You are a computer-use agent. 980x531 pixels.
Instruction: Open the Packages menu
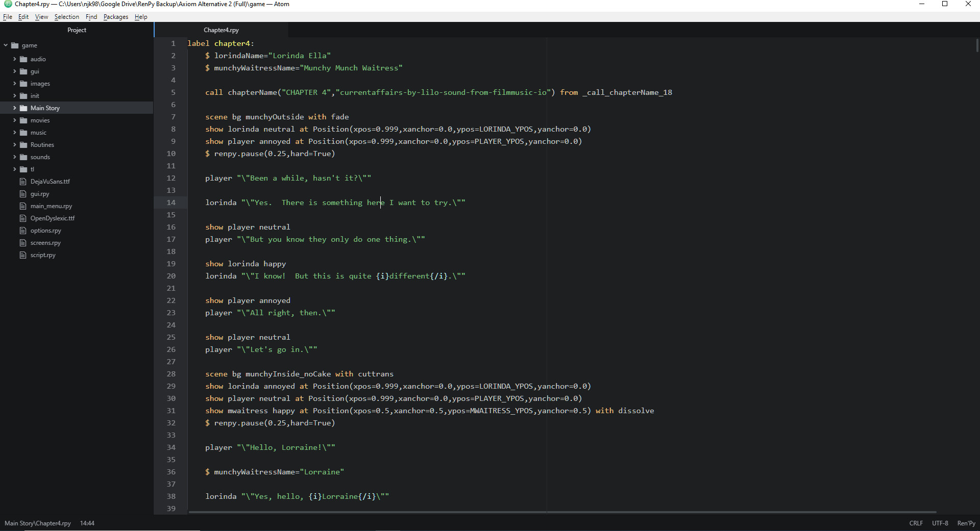116,17
